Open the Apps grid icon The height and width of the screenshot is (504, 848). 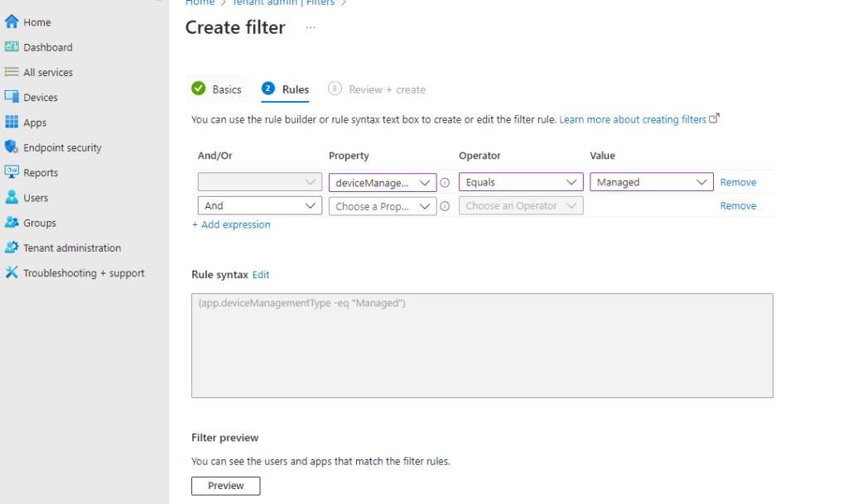pyautogui.click(x=12, y=122)
